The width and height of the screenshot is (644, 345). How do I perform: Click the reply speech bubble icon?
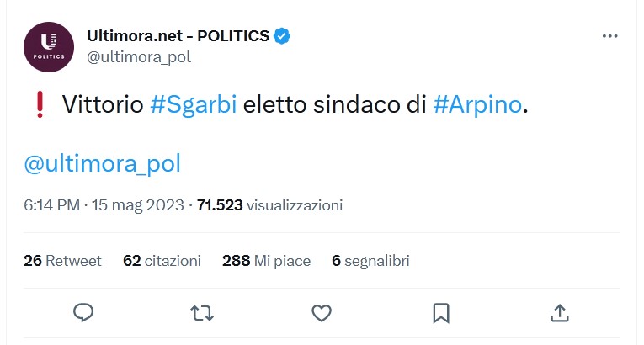(82, 313)
